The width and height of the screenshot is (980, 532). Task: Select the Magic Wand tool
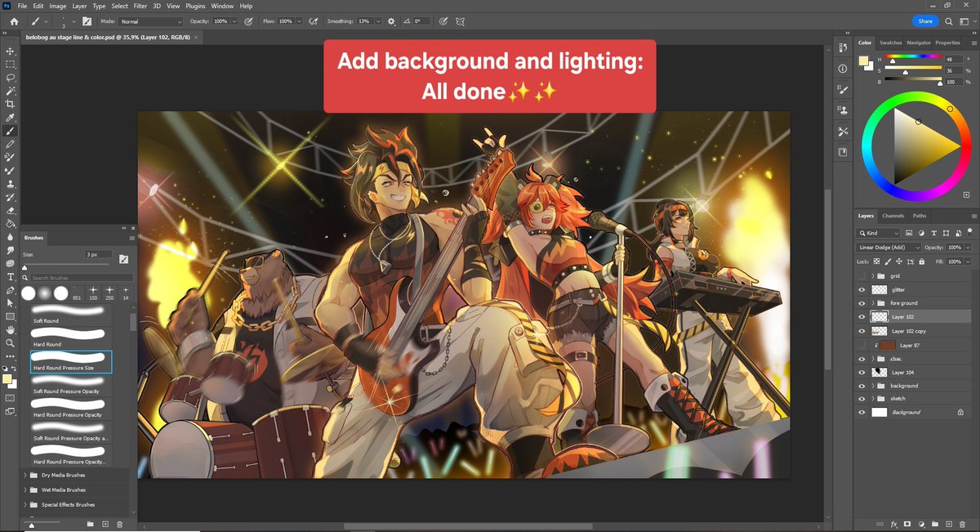click(x=10, y=91)
